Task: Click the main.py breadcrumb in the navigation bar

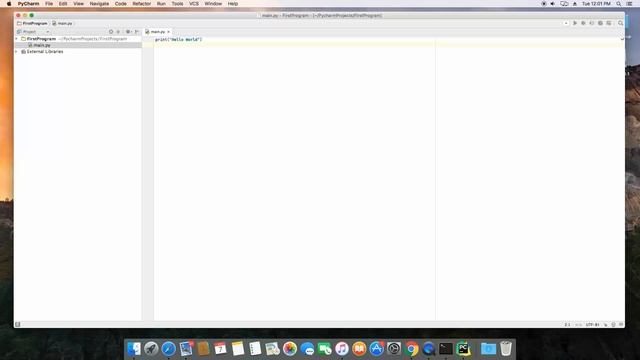Action: click(x=62, y=23)
